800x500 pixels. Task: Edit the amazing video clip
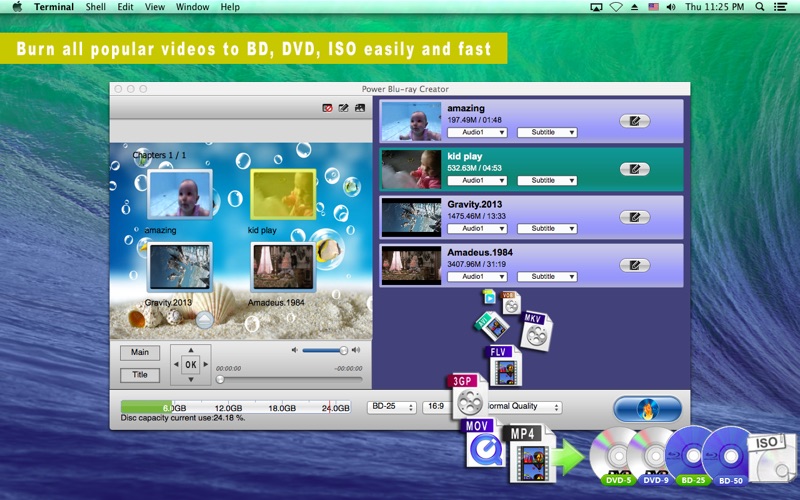634,121
